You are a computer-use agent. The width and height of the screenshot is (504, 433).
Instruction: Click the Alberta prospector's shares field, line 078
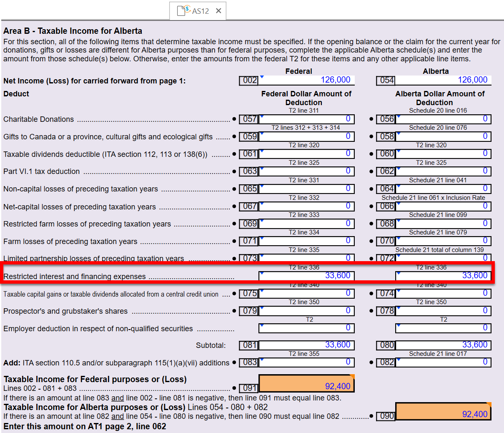[x=443, y=311]
